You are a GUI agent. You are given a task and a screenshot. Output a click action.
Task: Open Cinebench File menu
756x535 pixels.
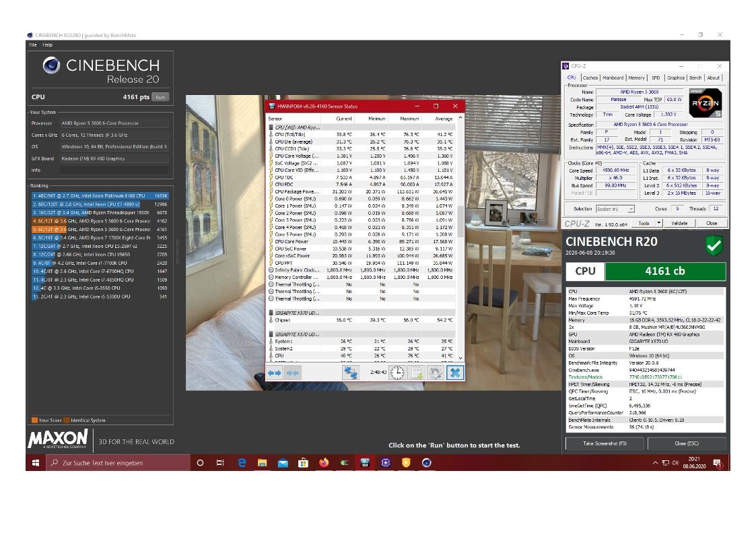pos(33,45)
